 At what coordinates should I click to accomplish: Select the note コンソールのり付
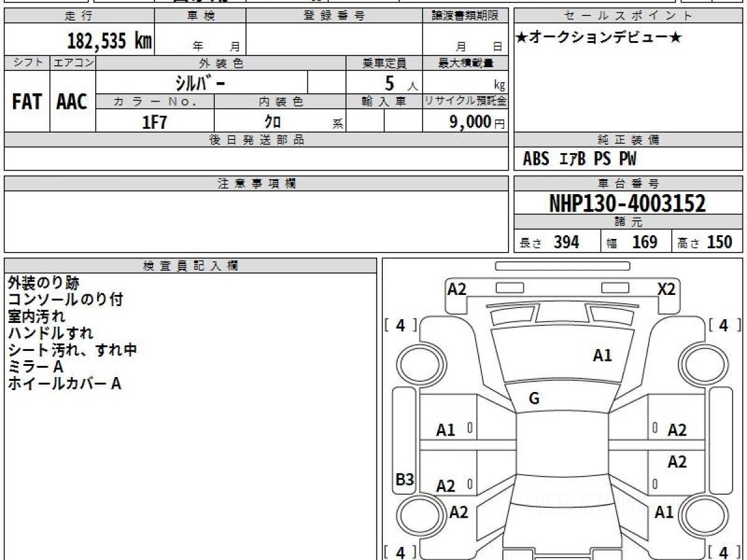pos(65,299)
